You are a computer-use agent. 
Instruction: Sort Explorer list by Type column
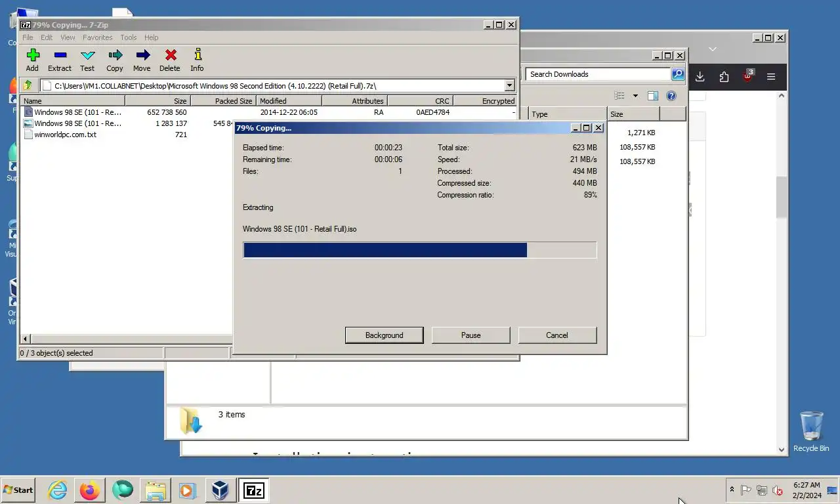tap(568, 114)
